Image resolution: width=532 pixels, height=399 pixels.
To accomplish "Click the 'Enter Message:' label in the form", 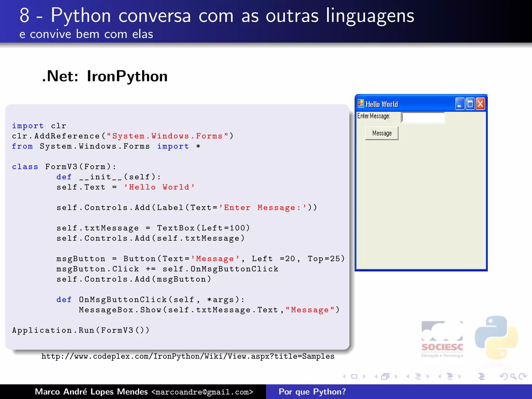I will pyautogui.click(x=374, y=116).
